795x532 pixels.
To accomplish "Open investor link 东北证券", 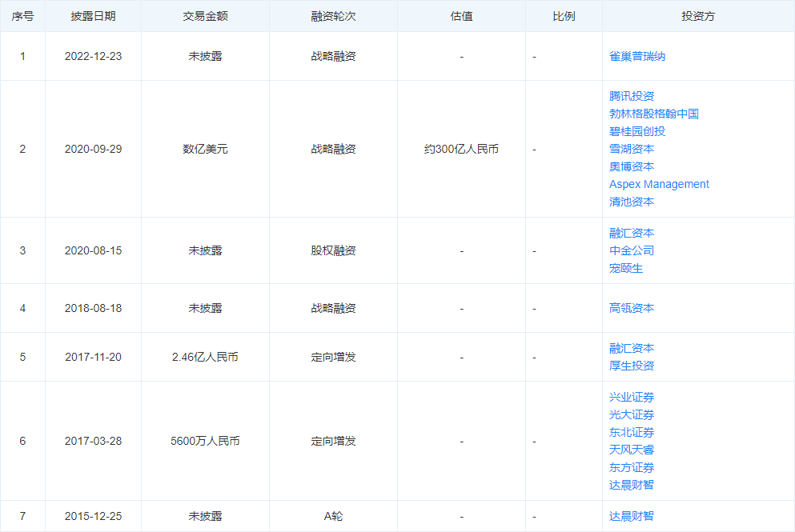I will click(631, 432).
